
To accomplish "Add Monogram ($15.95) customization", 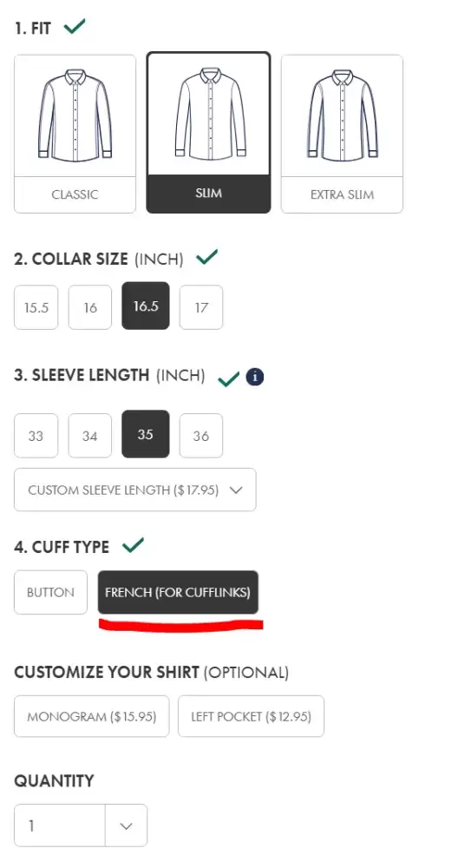I will tap(91, 716).
